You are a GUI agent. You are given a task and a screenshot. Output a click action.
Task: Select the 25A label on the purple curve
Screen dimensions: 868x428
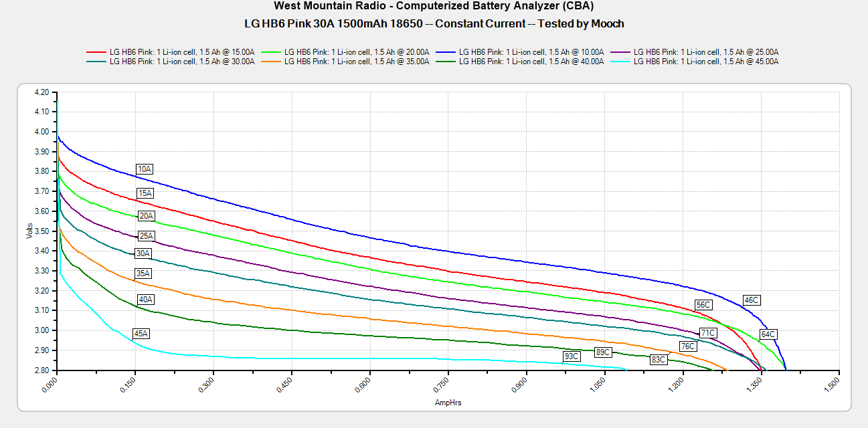(x=146, y=236)
